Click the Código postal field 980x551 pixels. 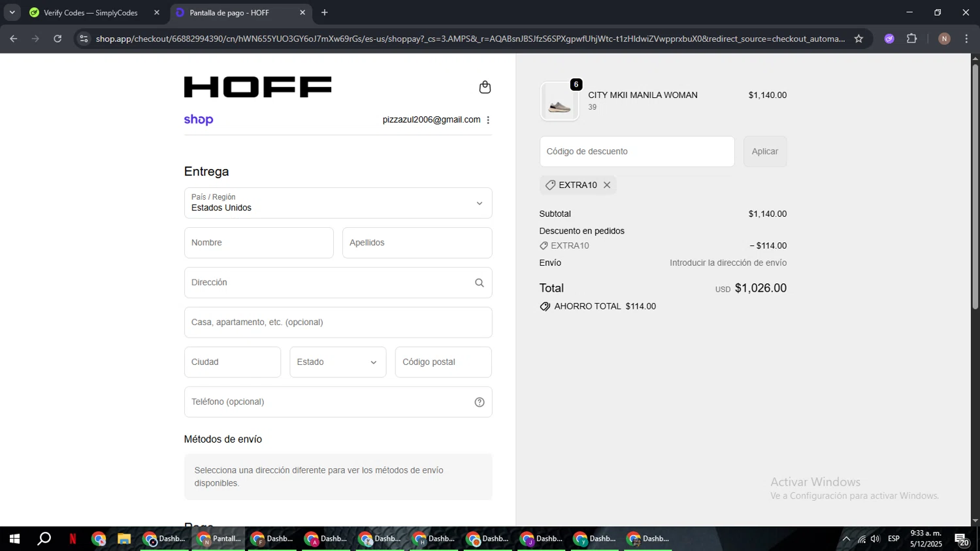(x=443, y=362)
